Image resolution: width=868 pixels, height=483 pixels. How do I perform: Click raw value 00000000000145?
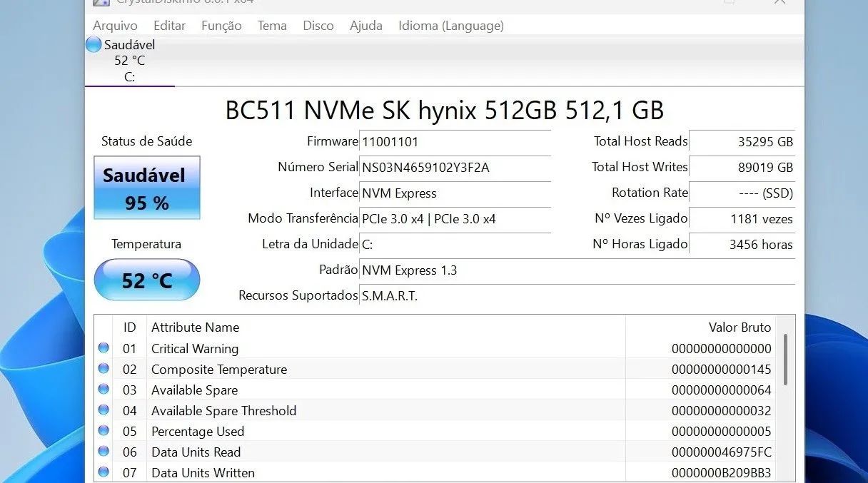(722, 370)
